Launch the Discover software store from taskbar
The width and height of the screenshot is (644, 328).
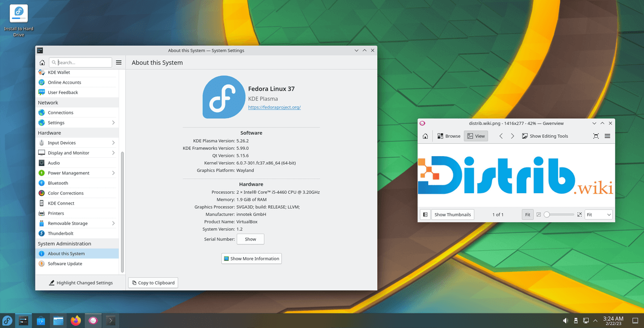41,320
